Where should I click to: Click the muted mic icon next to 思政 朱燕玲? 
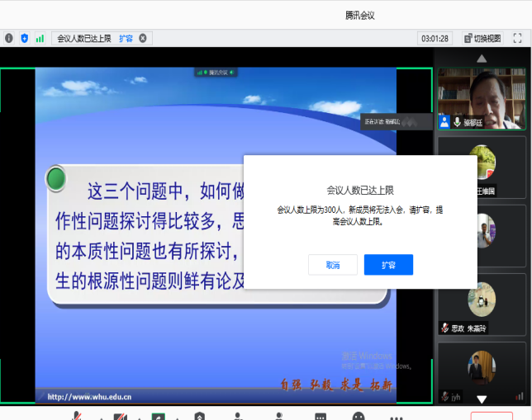tap(444, 328)
